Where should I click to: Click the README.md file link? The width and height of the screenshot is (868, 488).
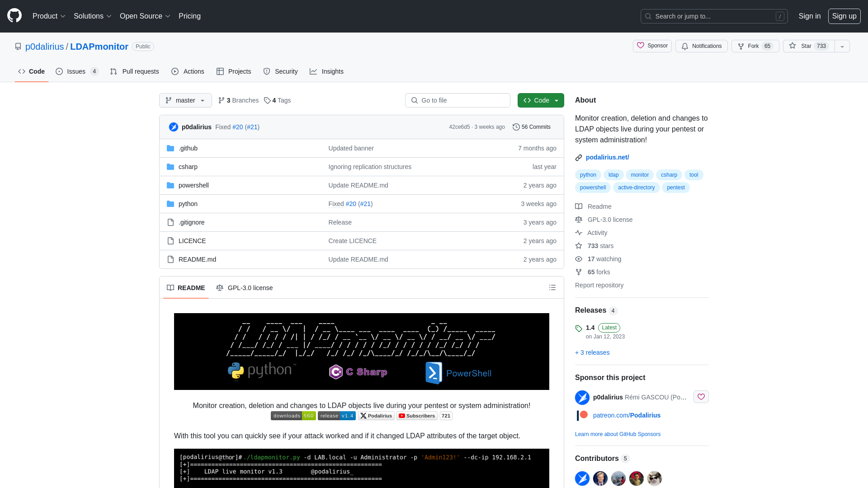197,258
